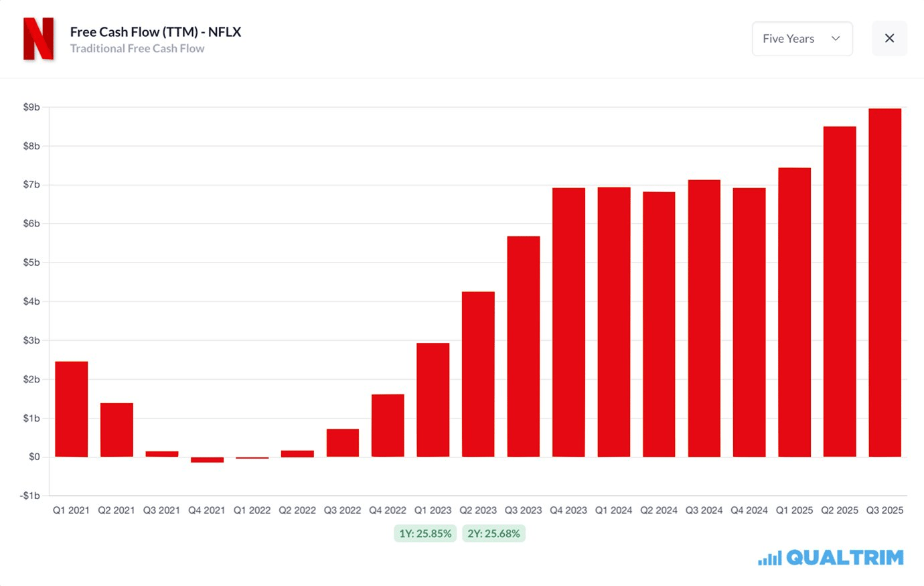This screenshot has width=924, height=586.
Task: Click the Q4 2022 x-axis label
Action: [388, 510]
